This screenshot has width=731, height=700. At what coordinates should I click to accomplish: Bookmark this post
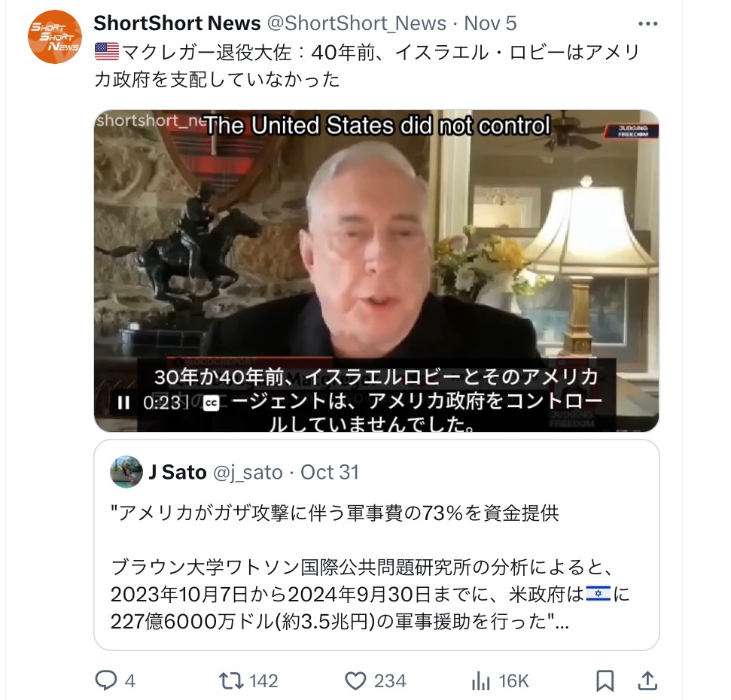point(605,681)
